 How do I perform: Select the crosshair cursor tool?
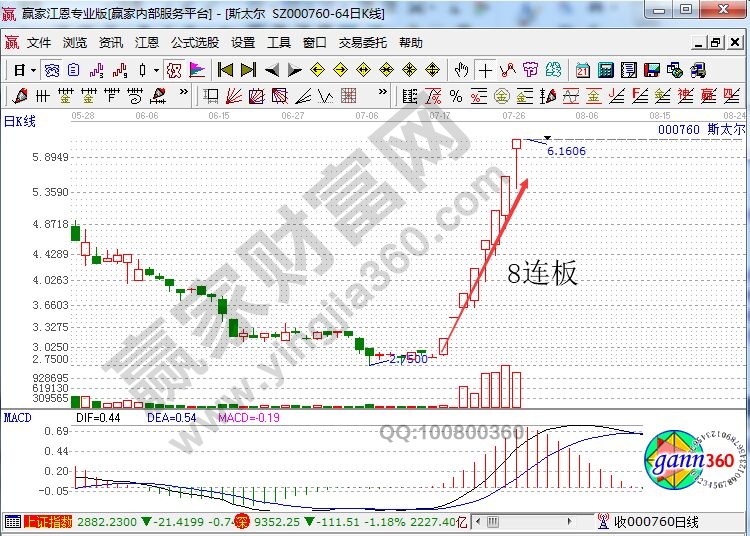click(485, 70)
